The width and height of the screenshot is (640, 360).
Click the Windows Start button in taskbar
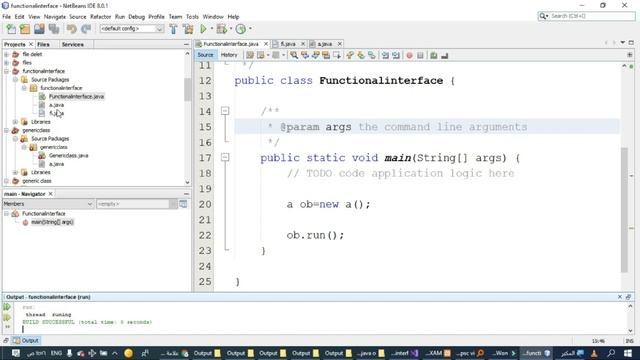point(628,353)
